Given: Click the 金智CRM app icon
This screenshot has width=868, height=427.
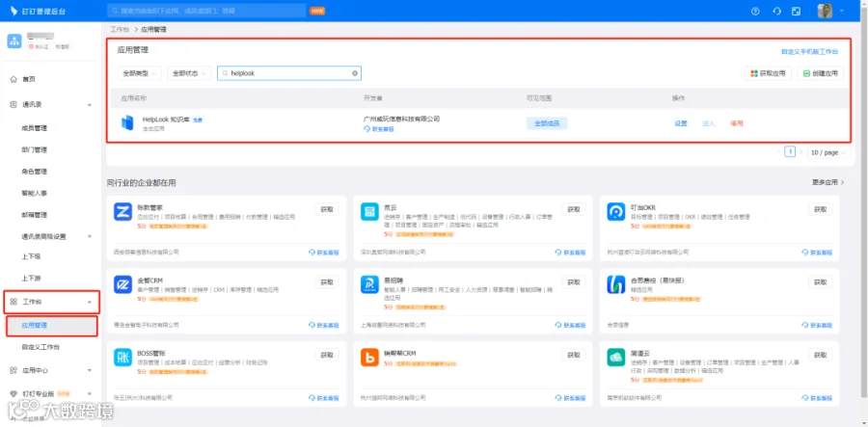Looking at the screenshot, I should click(x=122, y=284).
